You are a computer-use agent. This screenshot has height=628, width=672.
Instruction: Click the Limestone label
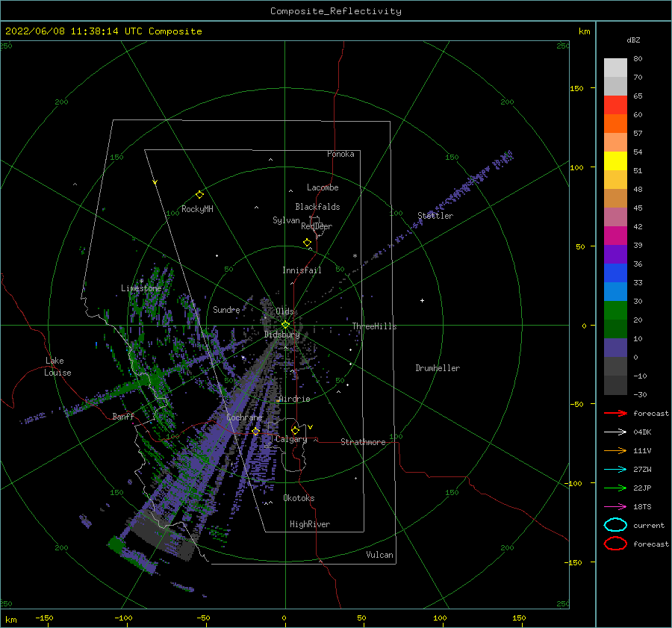(x=141, y=288)
